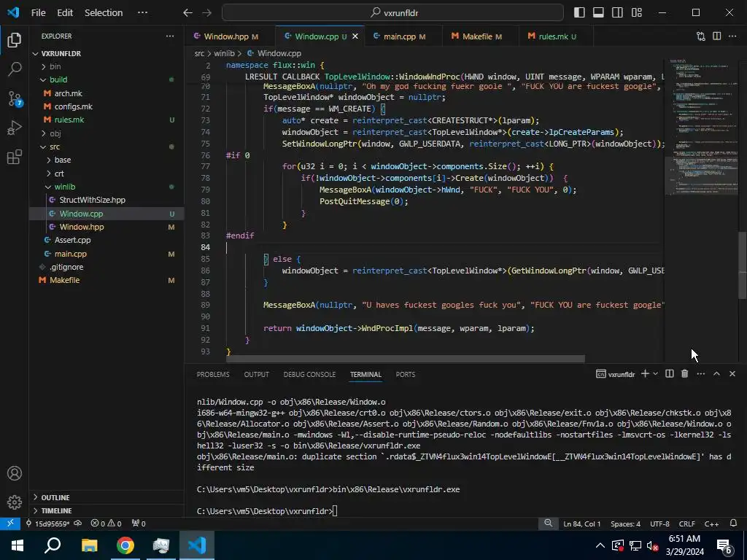Open the menu bar overflow ellipsis
The width and height of the screenshot is (747, 560).
point(142,13)
